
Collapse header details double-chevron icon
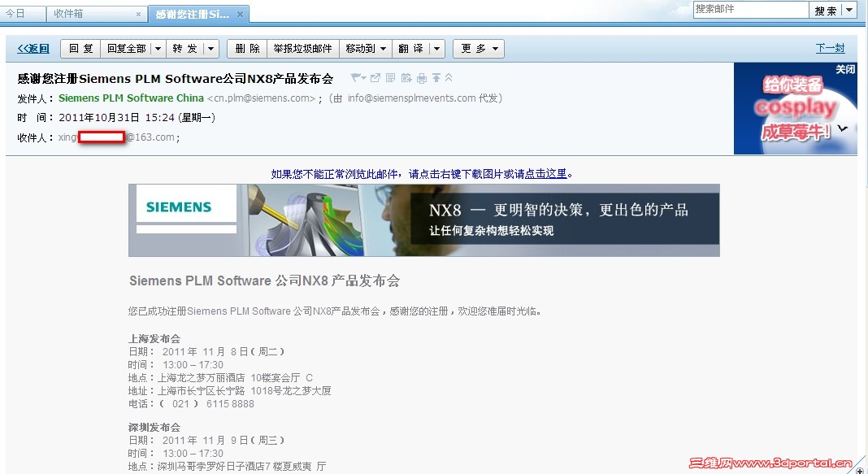(449, 77)
